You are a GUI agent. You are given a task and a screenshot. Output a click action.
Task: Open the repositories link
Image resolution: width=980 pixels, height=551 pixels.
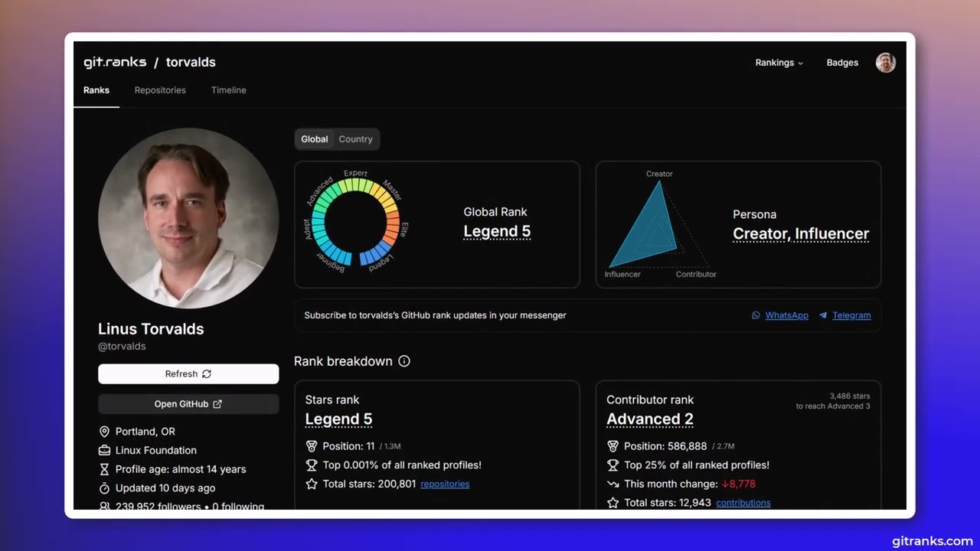coord(445,484)
